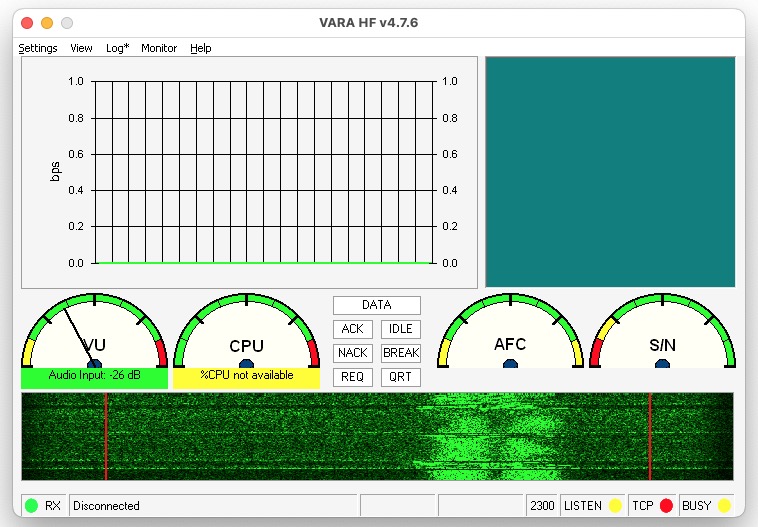Expand the Log menu
The height and width of the screenshot is (527, 758).
tap(117, 48)
